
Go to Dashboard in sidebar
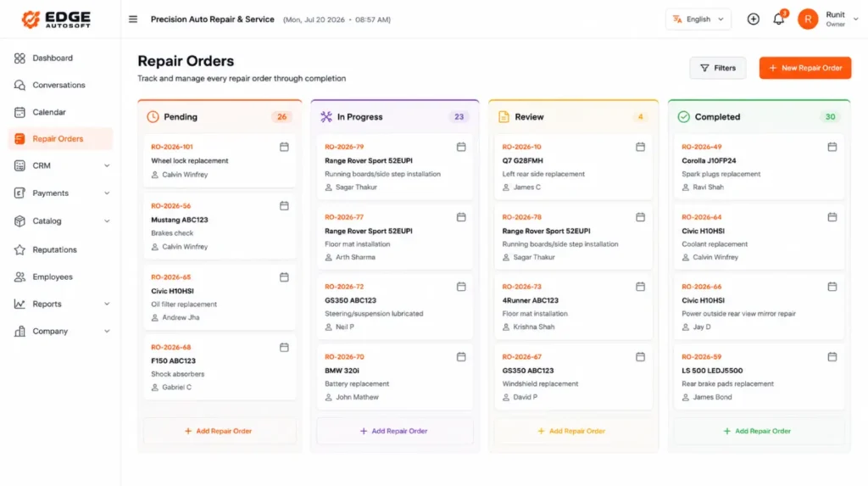pos(61,59)
